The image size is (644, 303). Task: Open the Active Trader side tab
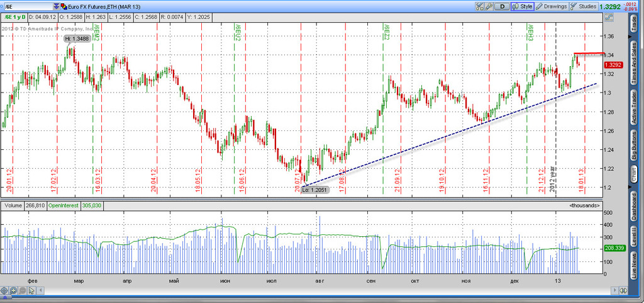(x=634, y=107)
